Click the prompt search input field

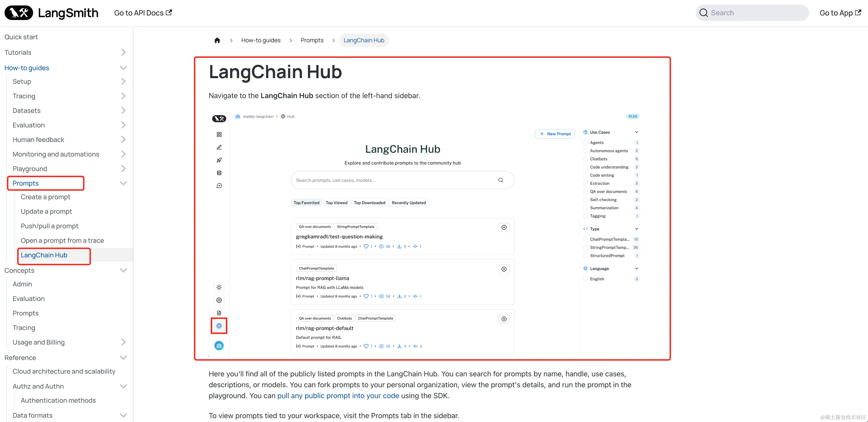click(403, 180)
